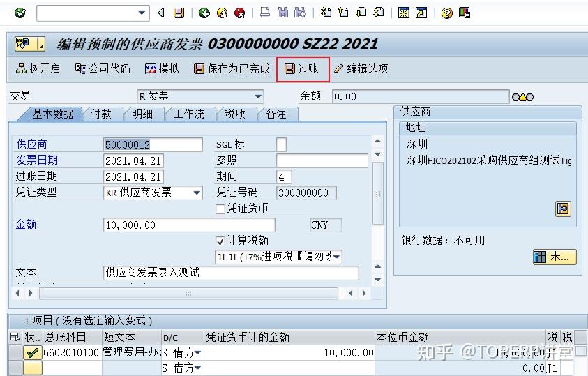Click the red Cancel icon
Screen dimensions: 588x376
tap(240, 13)
